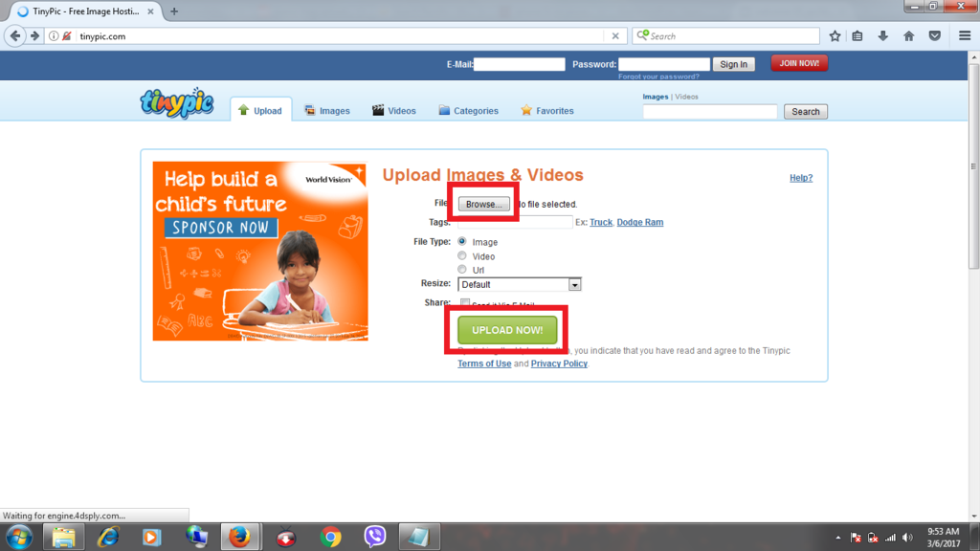Open Google Chrome from the taskbar
Screen dimensions: 980x551
click(331, 537)
